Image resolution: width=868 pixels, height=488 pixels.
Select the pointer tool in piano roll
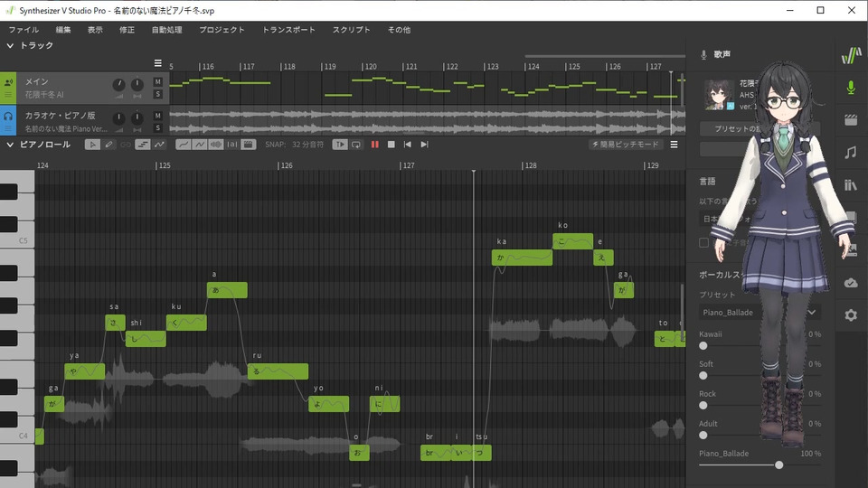click(x=92, y=145)
